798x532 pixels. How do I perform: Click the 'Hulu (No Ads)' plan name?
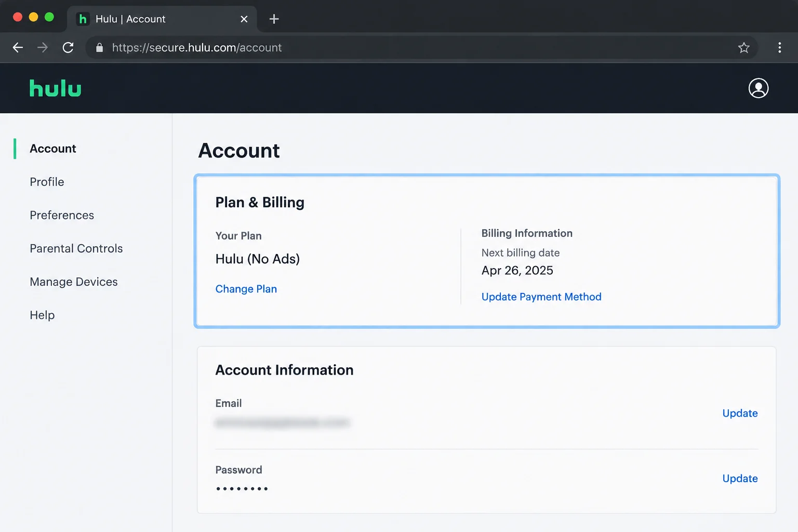tap(258, 259)
